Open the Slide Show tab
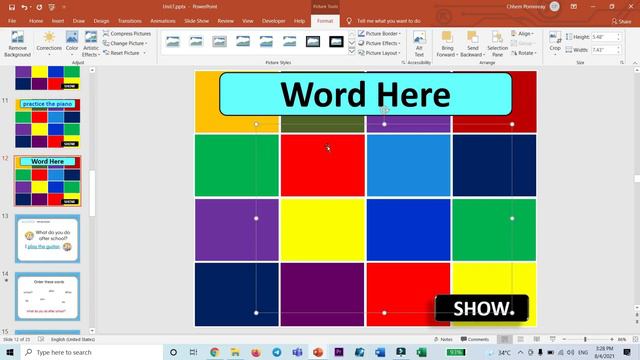The height and width of the screenshot is (360, 640). pos(196,21)
